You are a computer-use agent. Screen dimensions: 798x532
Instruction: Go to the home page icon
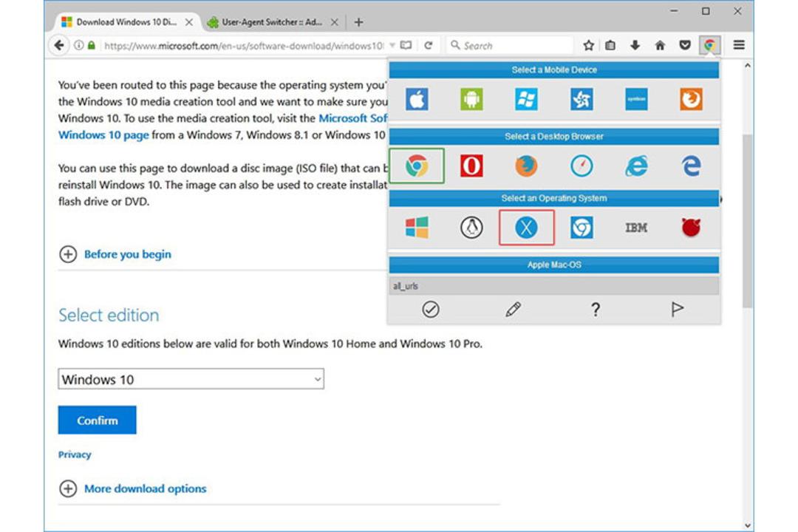pos(660,45)
